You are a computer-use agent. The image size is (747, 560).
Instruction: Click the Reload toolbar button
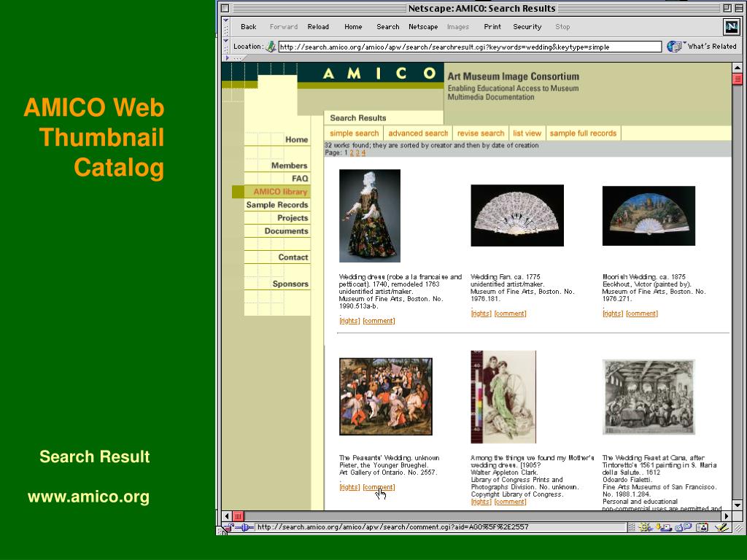[318, 27]
